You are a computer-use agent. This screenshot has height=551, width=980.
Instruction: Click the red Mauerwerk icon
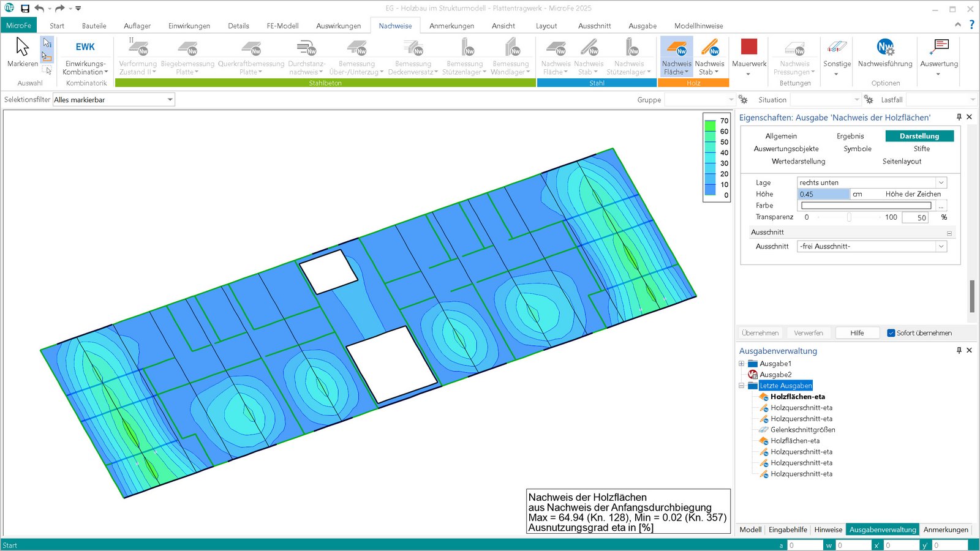pyautogui.click(x=748, y=47)
